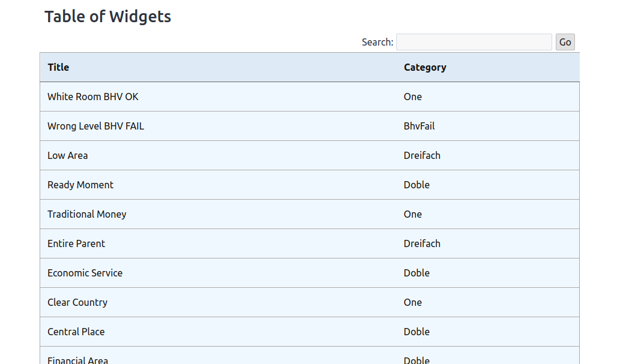The height and width of the screenshot is (364, 620).
Task: Click the Table of Widgets heading
Action: click(108, 17)
